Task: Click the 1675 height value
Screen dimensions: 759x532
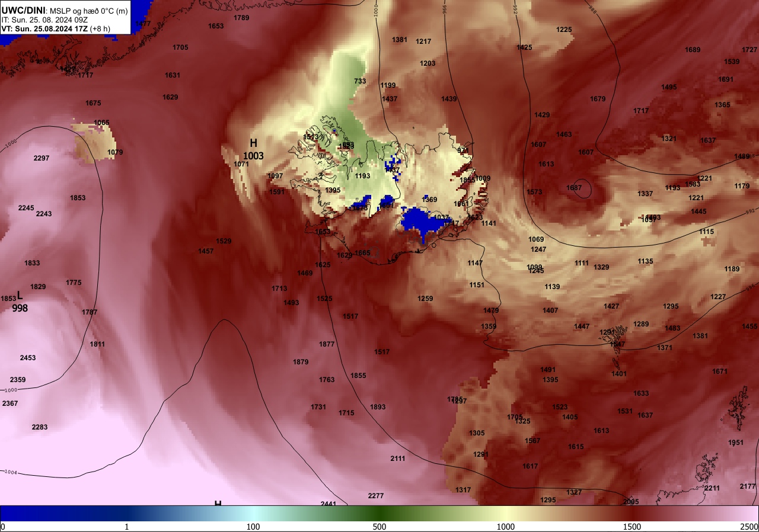Action: pos(93,103)
